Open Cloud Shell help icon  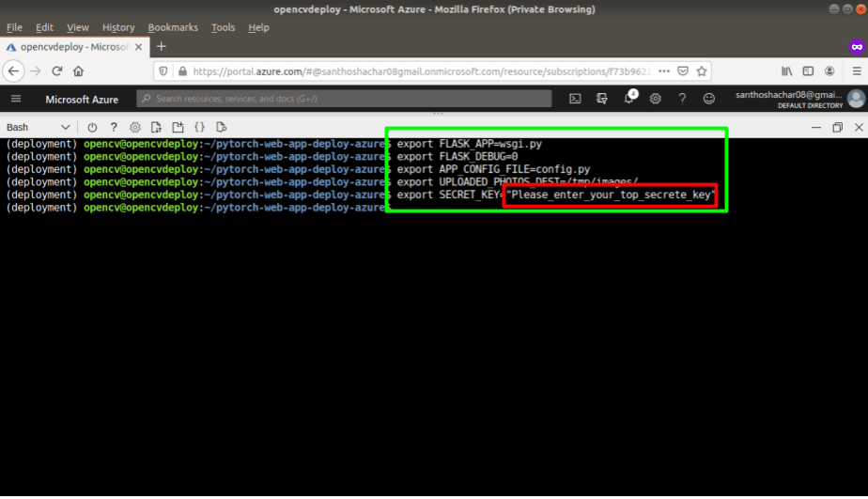pyautogui.click(x=114, y=128)
